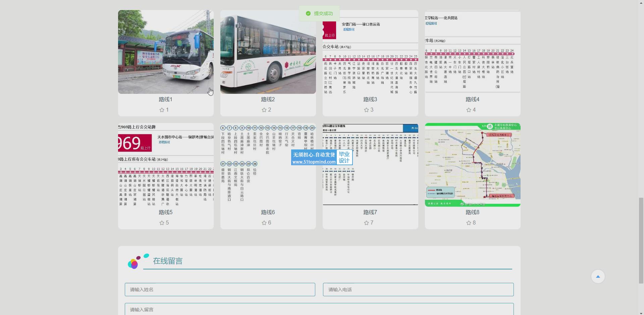Screen dimensions: 644x315
Task: Star the 路线5 route card
Action: 162,223
